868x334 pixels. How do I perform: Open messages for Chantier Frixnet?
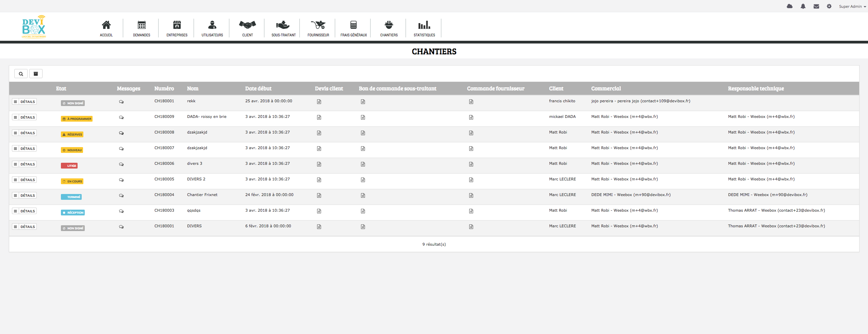click(x=121, y=195)
